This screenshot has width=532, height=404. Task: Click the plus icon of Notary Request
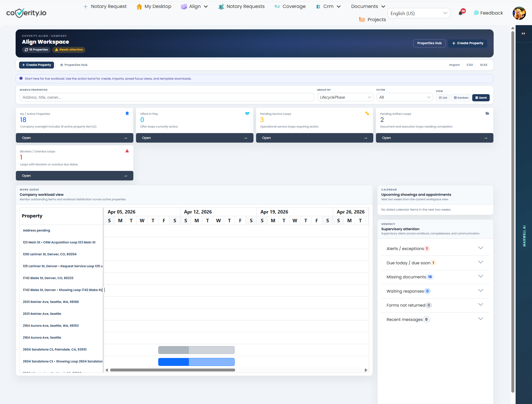[x=85, y=7]
